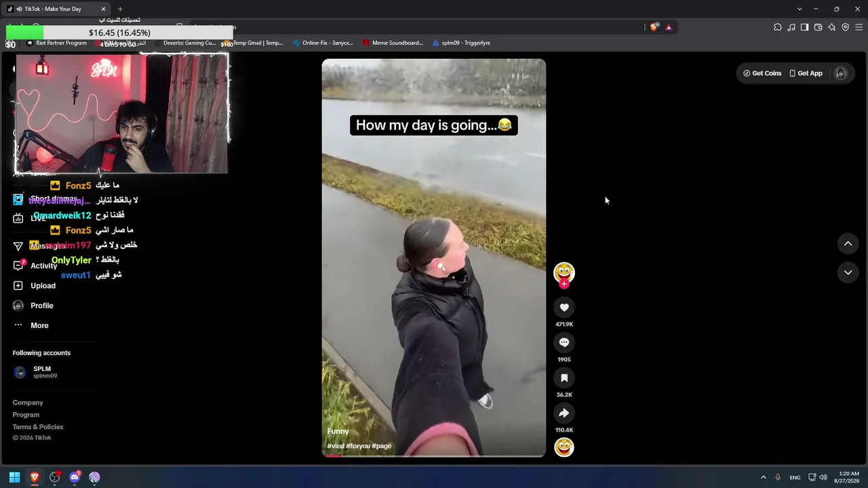This screenshot has height=488, width=868.
Task: Open OBS Studio from the taskbar
Action: pyautogui.click(x=55, y=477)
